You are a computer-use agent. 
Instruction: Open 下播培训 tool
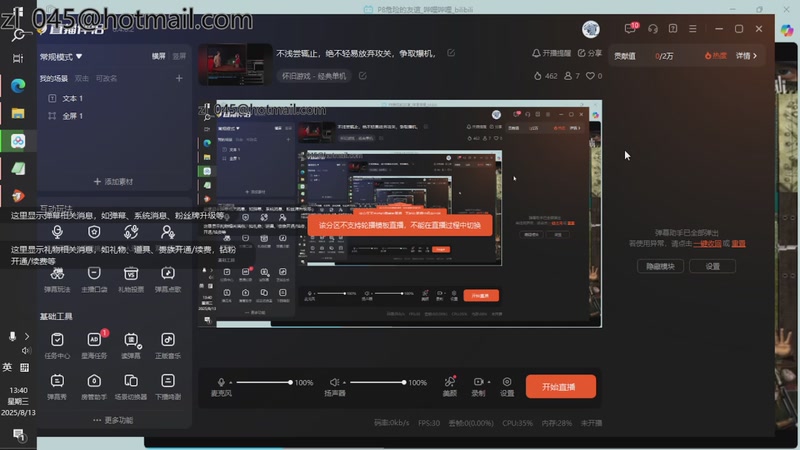(168, 386)
